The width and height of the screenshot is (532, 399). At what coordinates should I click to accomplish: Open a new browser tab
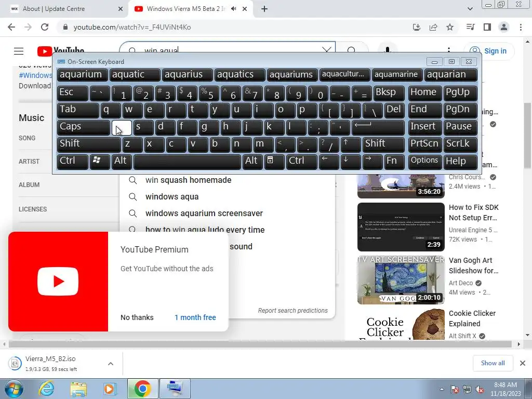point(264,9)
